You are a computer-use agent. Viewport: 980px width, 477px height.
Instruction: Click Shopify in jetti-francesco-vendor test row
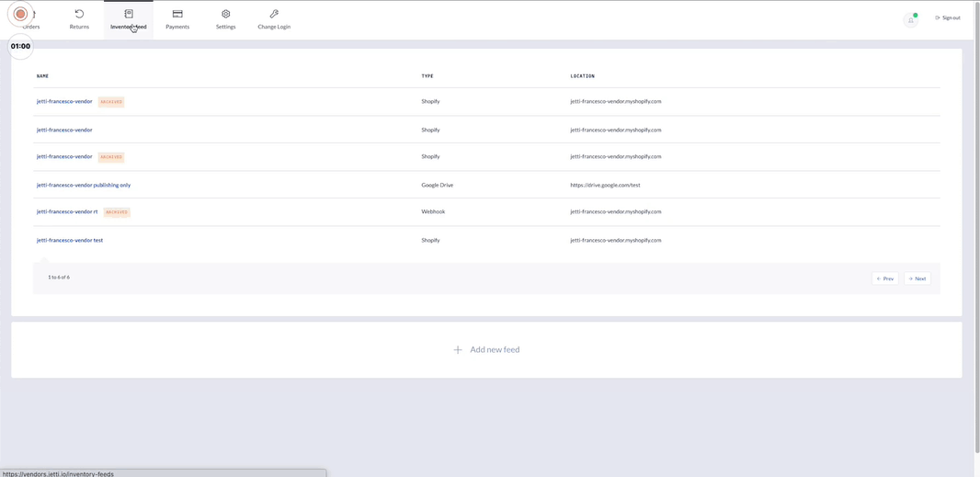430,240
